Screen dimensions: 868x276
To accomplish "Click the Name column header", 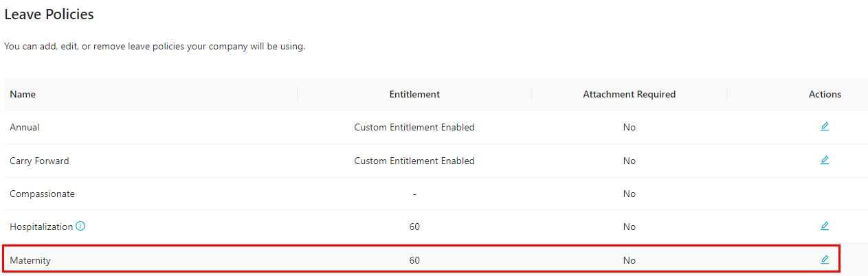I will (23, 94).
